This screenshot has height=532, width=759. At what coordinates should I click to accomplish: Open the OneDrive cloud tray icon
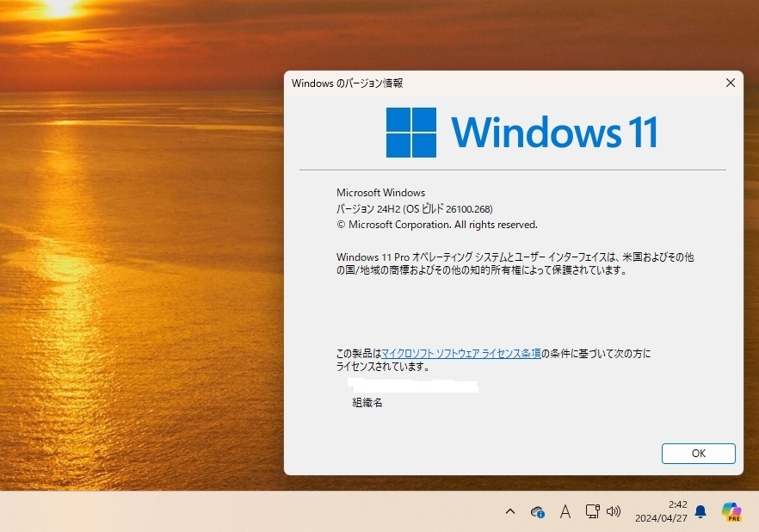coord(537,511)
